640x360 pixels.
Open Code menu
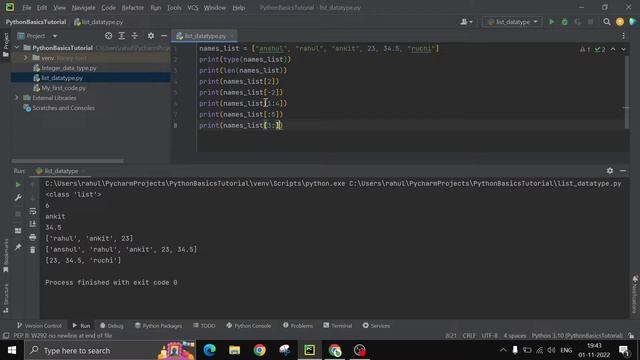coord(108,8)
